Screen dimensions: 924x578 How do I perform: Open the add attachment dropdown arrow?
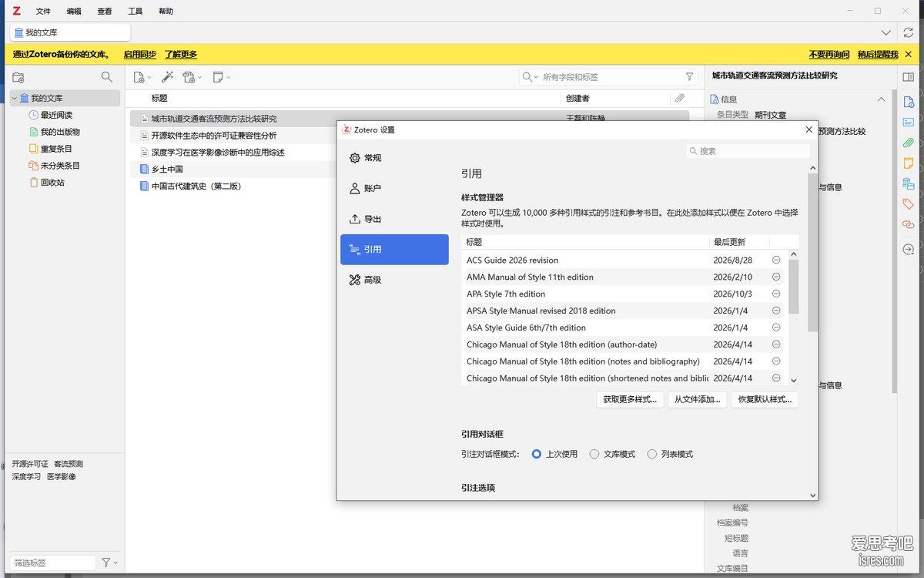200,77
